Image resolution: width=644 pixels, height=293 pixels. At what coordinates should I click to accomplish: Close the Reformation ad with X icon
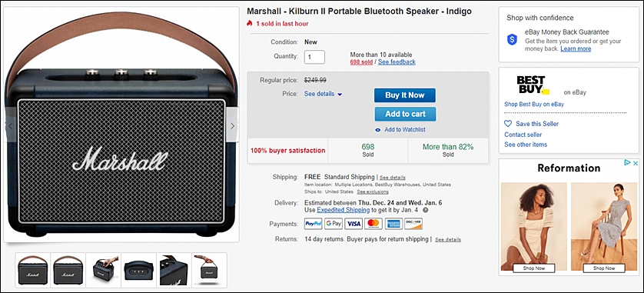click(x=635, y=163)
